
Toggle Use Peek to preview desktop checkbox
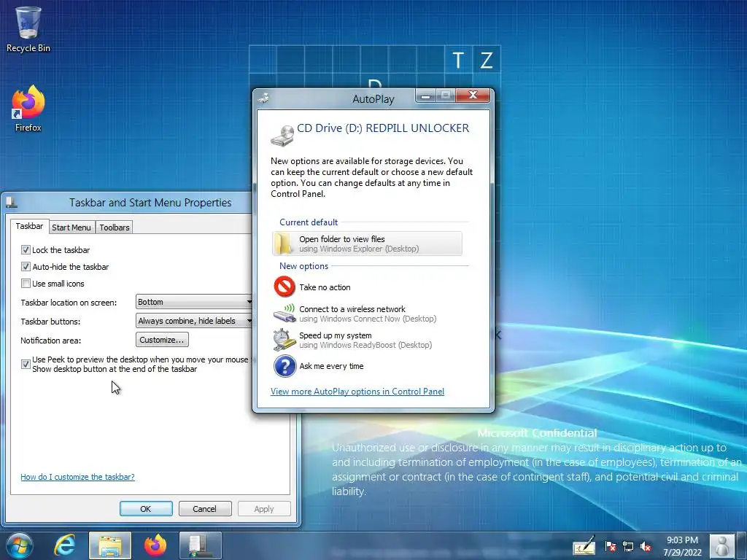tap(26, 365)
